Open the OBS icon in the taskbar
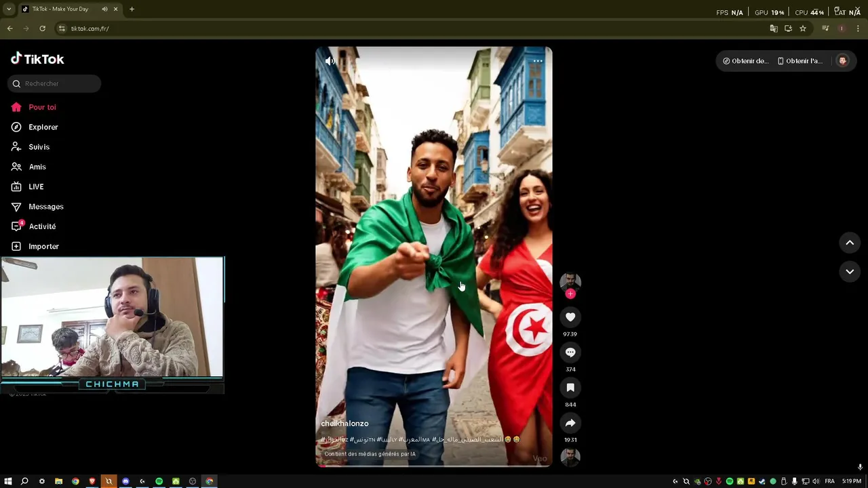The height and width of the screenshot is (488, 868). 193,481
